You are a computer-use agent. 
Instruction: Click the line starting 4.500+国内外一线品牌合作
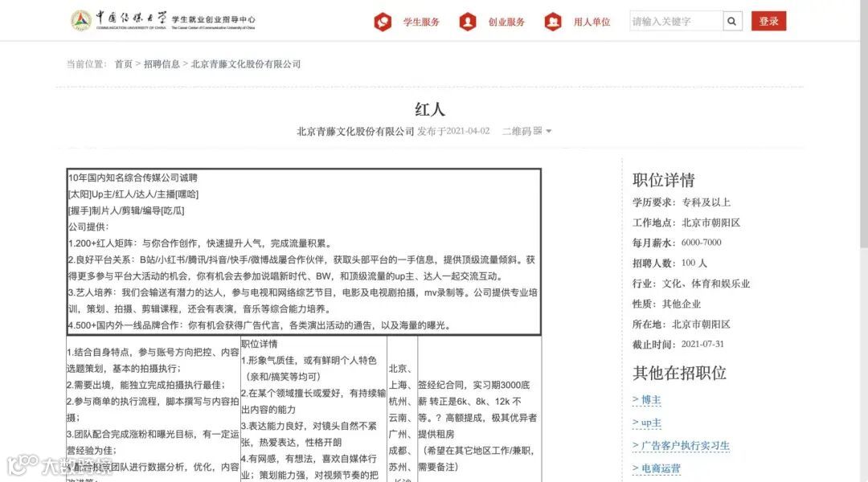tap(260, 325)
